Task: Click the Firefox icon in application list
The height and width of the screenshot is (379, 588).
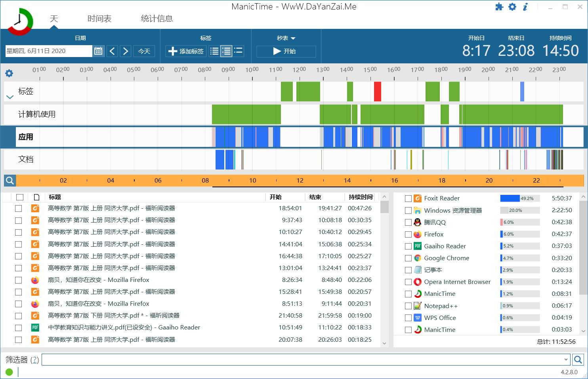Action: coord(418,234)
